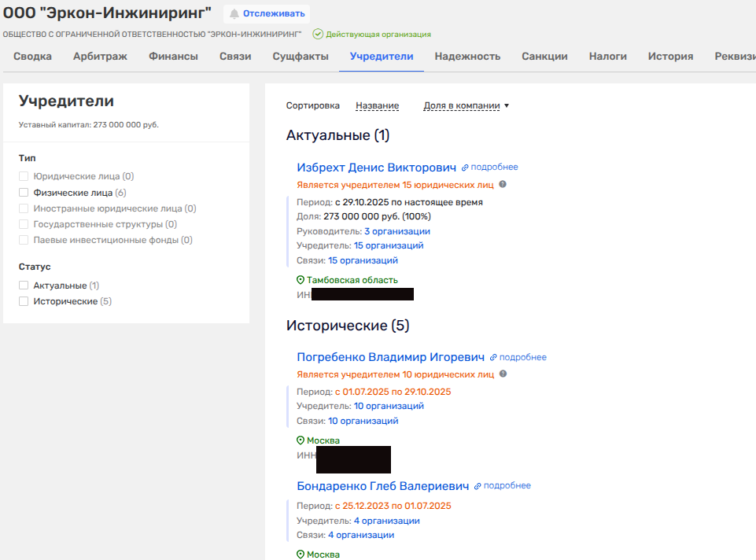Click the location pin icon for Тамбовская область
Viewport: 756px width, 560px height.
pyautogui.click(x=300, y=280)
